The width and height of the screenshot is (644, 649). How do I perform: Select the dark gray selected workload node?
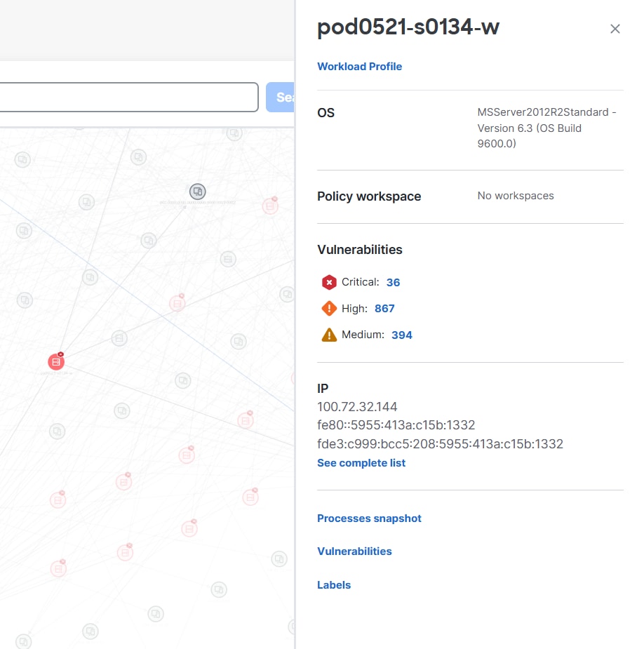pyautogui.click(x=198, y=191)
